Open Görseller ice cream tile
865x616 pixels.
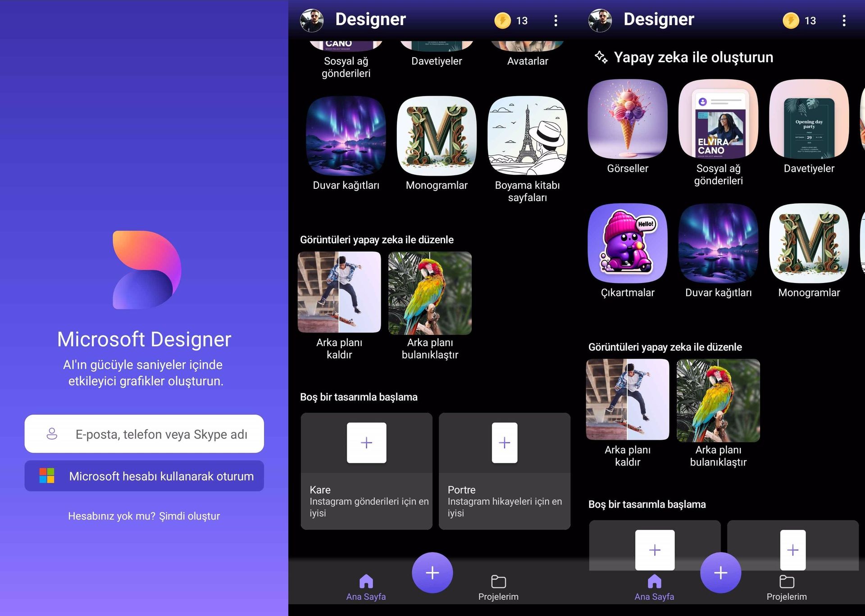click(628, 119)
